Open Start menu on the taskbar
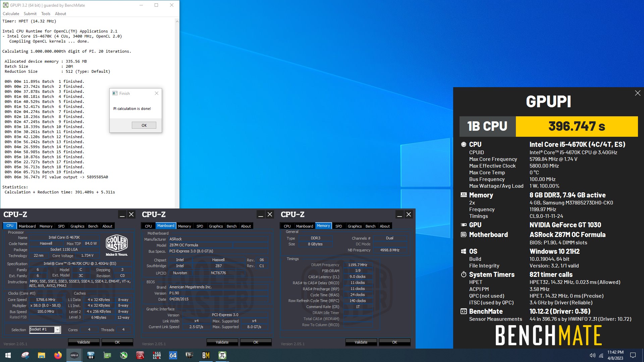Image resolution: width=644 pixels, height=362 pixels. click(8, 355)
